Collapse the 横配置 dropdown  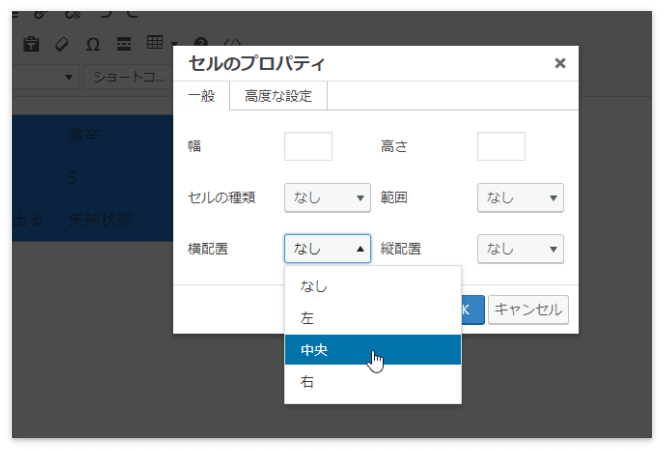pos(327,249)
